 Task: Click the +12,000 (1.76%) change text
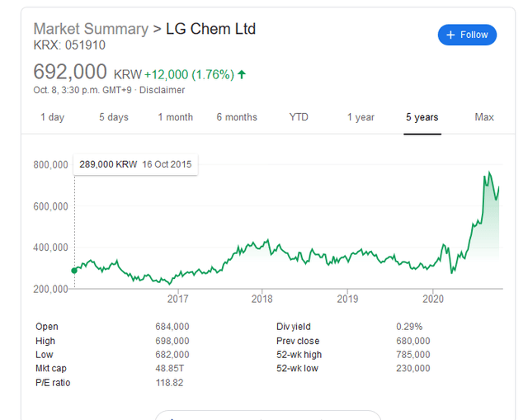click(189, 74)
